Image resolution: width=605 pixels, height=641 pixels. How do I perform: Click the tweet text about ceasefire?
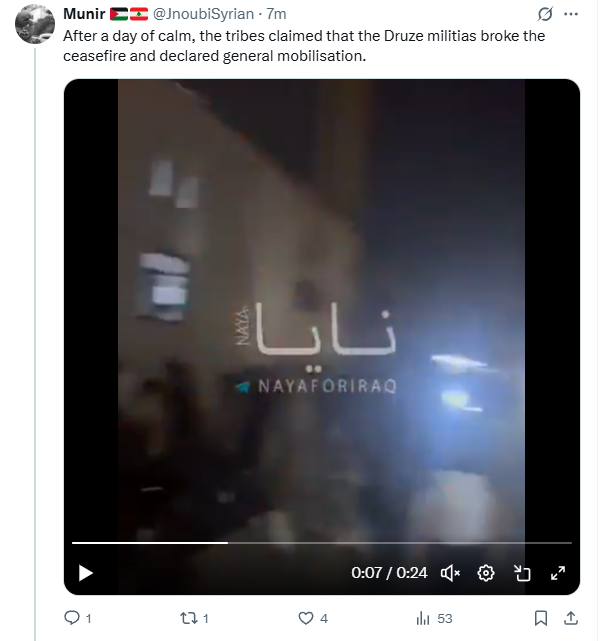point(304,46)
